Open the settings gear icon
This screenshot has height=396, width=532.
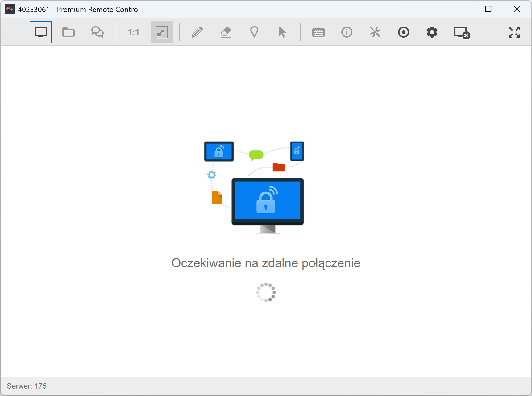coord(432,32)
